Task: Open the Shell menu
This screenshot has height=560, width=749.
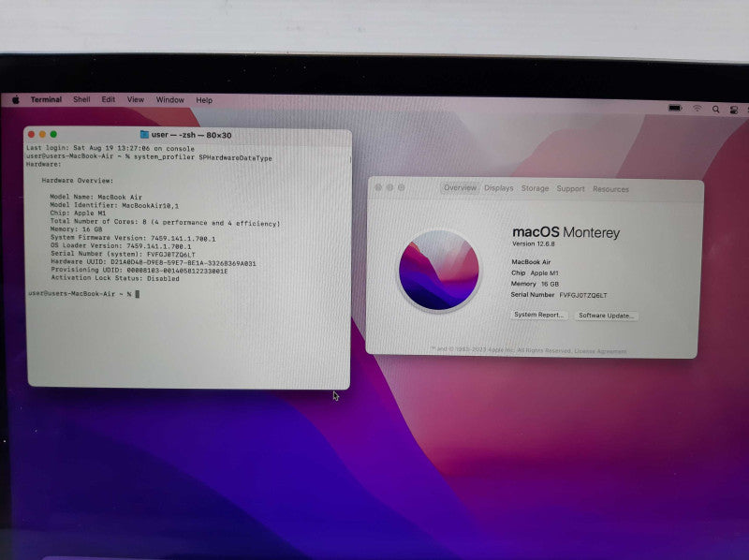Action: pyautogui.click(x=81, y=99)
